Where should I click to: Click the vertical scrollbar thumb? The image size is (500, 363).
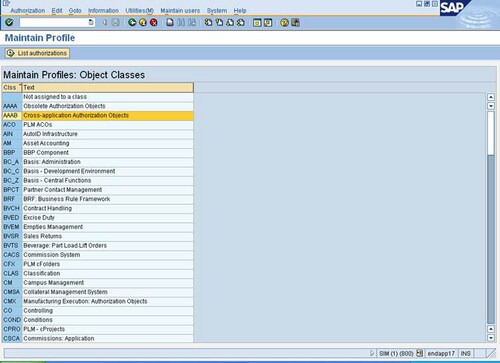[x=491, y=133]
